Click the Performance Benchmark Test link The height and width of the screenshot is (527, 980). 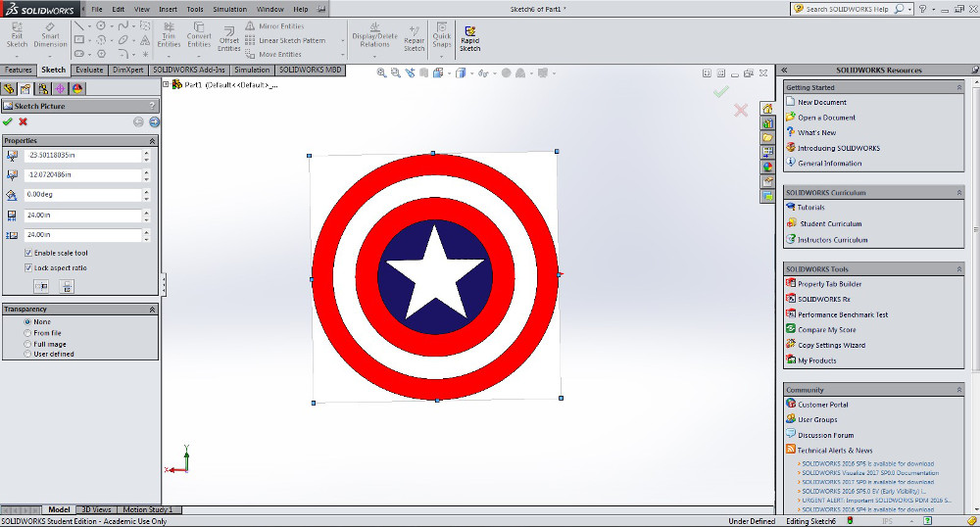click(843, 314)
